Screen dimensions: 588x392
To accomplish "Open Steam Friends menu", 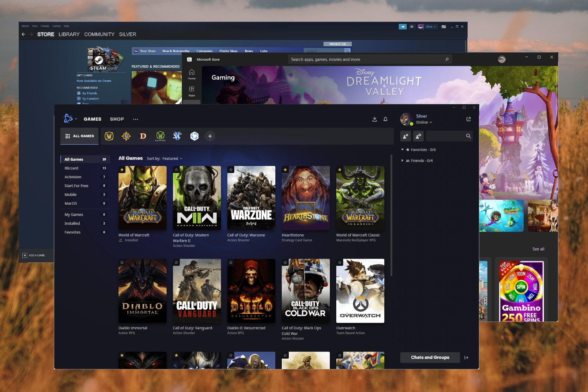I will (45, 26).
